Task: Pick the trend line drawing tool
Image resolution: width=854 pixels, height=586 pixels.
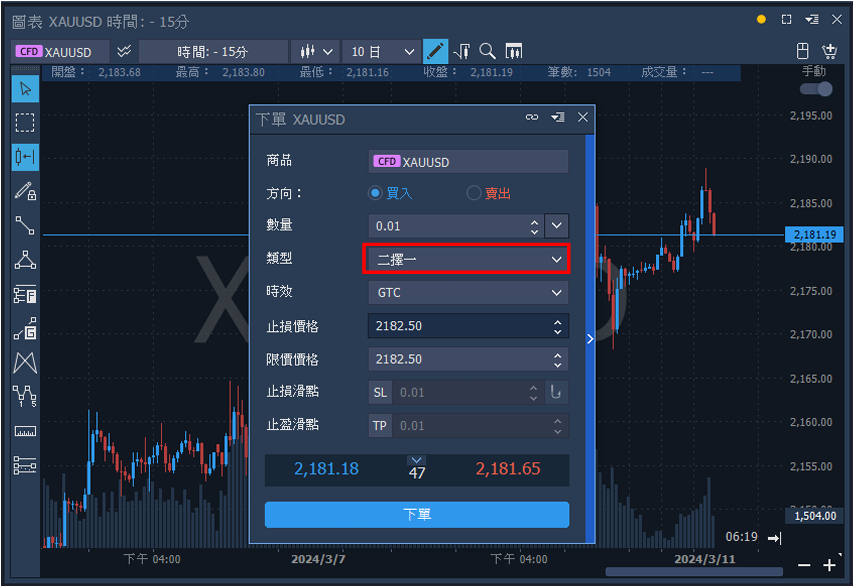Action: (x=25, y=225)
